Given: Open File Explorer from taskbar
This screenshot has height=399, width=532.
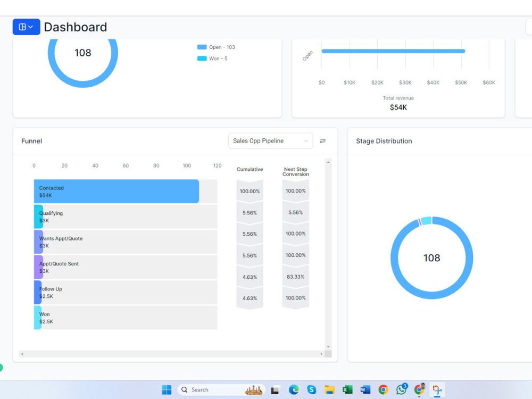Looking at the screenshot, I should 329,390.
